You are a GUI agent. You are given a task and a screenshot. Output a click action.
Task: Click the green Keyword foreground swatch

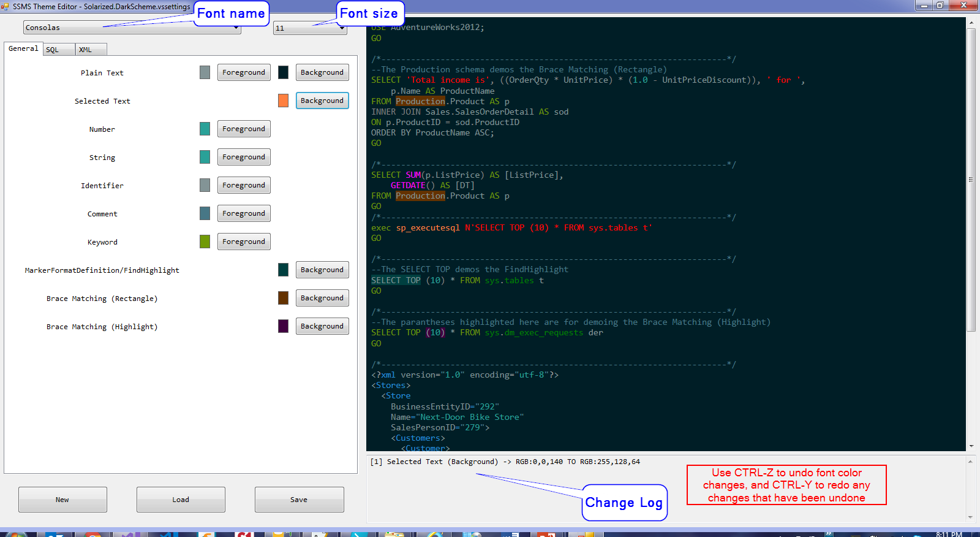205,242
